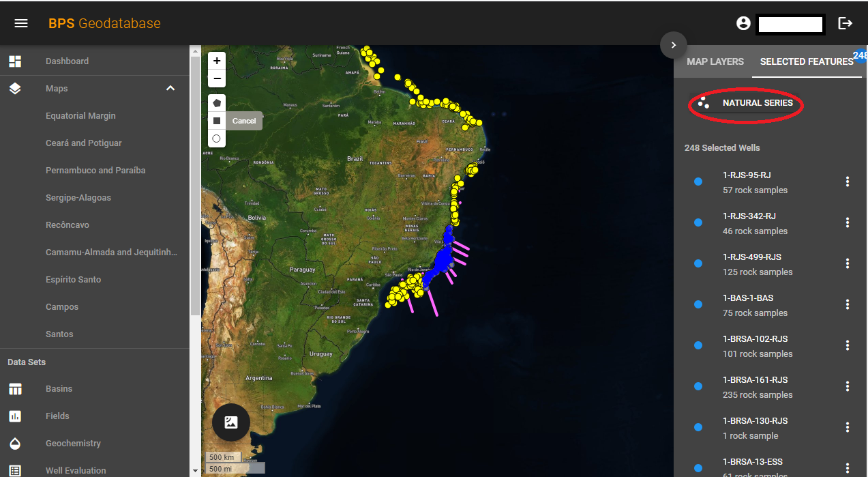Screen dimensions: 868x477
Task: Expand the right panel with the arrow button
Action: click(x=673, y=44)
